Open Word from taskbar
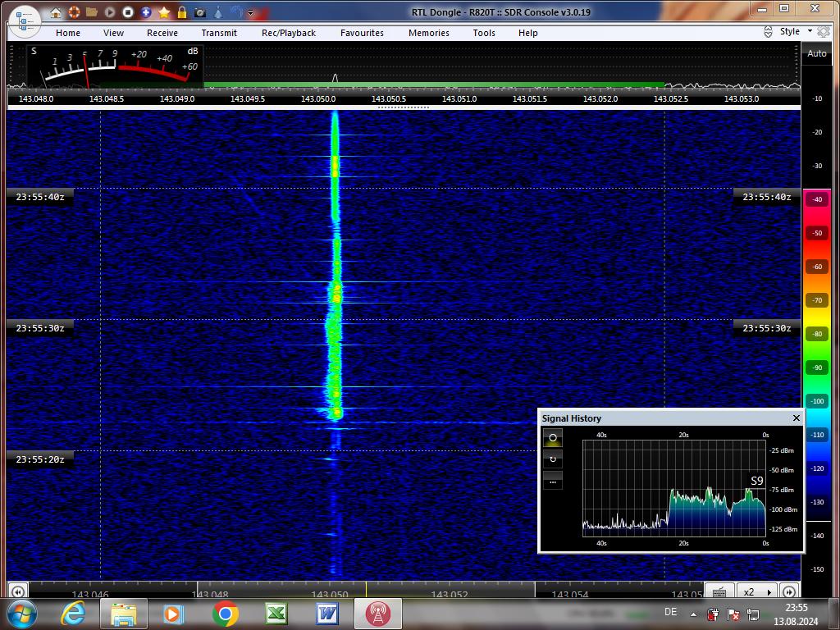The width and height of the screenshot is (840, 630). 326,614
